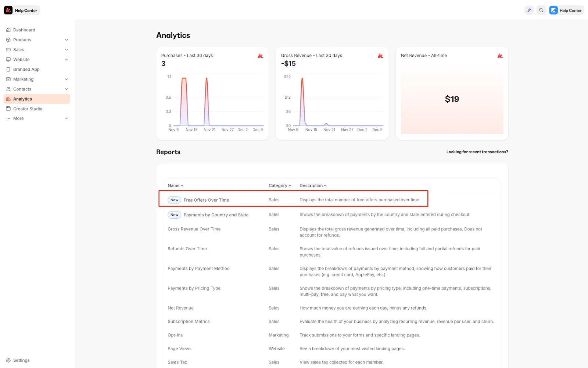Expand the Sales menu chevron
The image size is (588, 368).
click(x=67, y=50)
